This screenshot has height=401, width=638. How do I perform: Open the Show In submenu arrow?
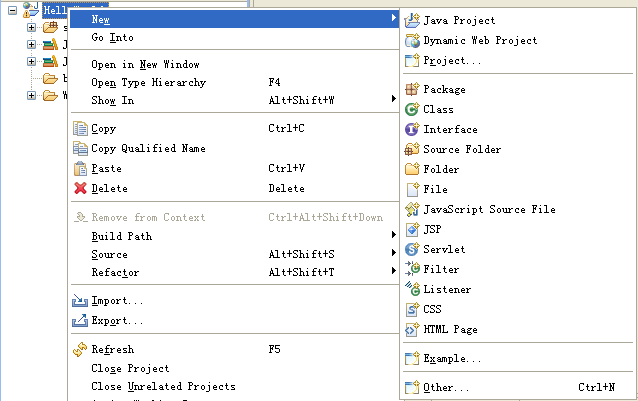point(393,99)
